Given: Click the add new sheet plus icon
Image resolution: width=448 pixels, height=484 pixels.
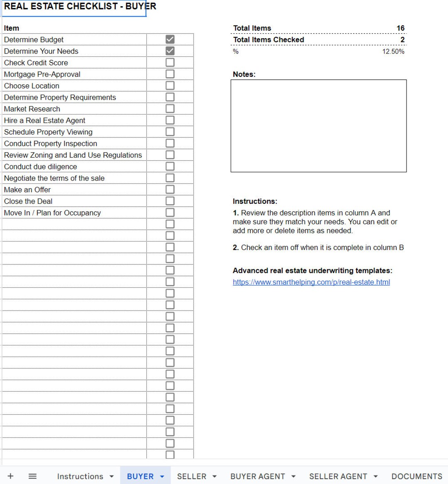Looking at the screenshot, I should [x=11, y=476].
